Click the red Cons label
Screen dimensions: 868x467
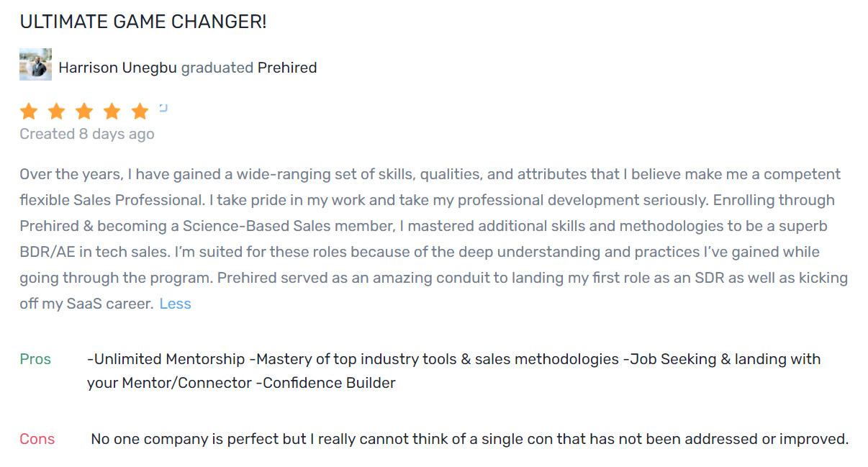point(37,439)
